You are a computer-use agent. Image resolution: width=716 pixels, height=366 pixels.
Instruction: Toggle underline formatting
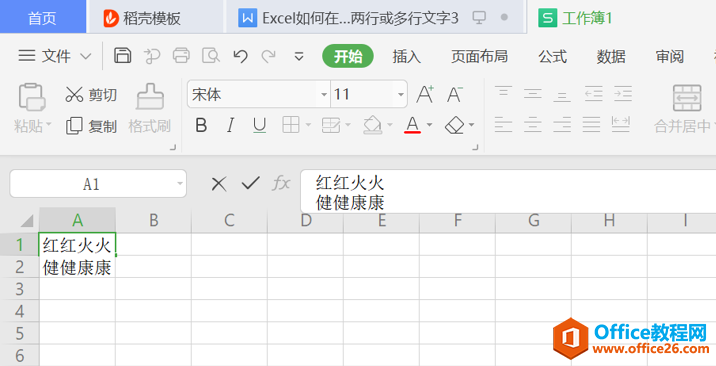(x=259, y=125)
